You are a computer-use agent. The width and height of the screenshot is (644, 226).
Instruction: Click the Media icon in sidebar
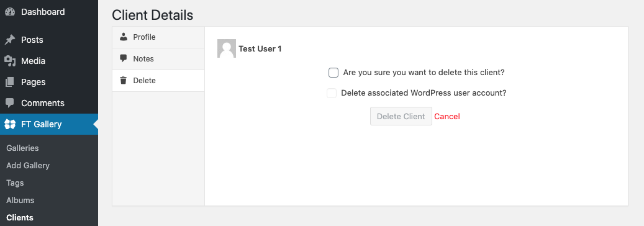coord(10,61)
